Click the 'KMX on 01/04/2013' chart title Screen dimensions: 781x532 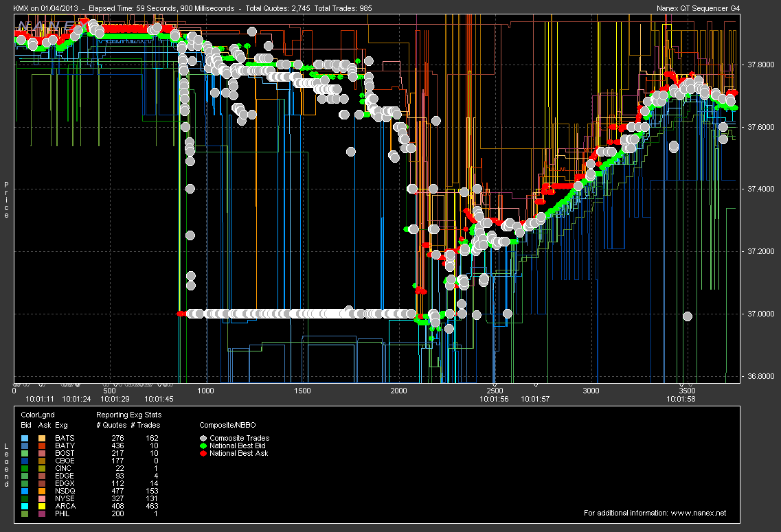[45, 8]
